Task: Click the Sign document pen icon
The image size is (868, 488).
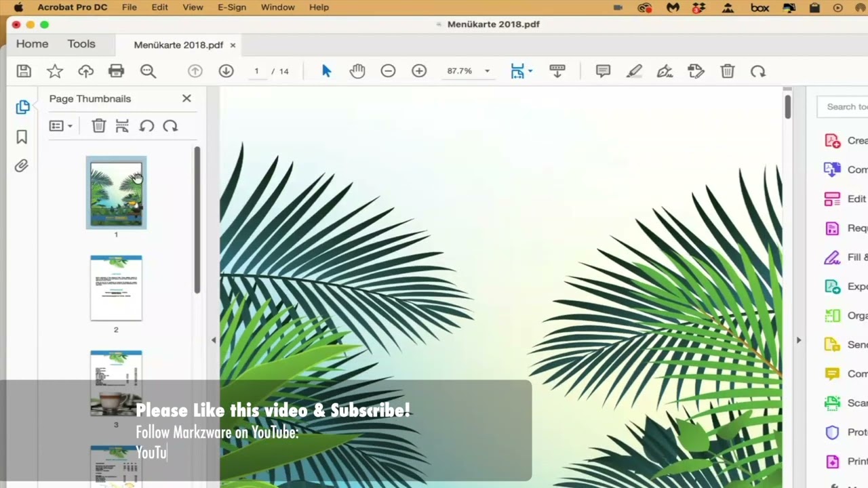Action: coord(665,71)
